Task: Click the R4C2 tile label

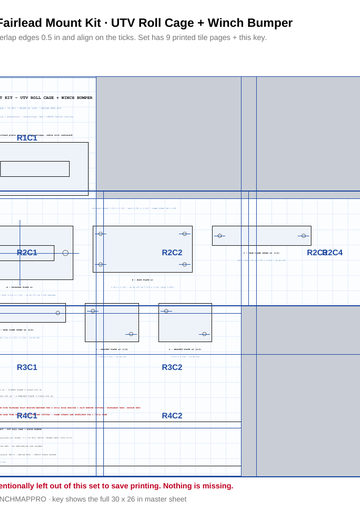Action: tap(172, 416)
